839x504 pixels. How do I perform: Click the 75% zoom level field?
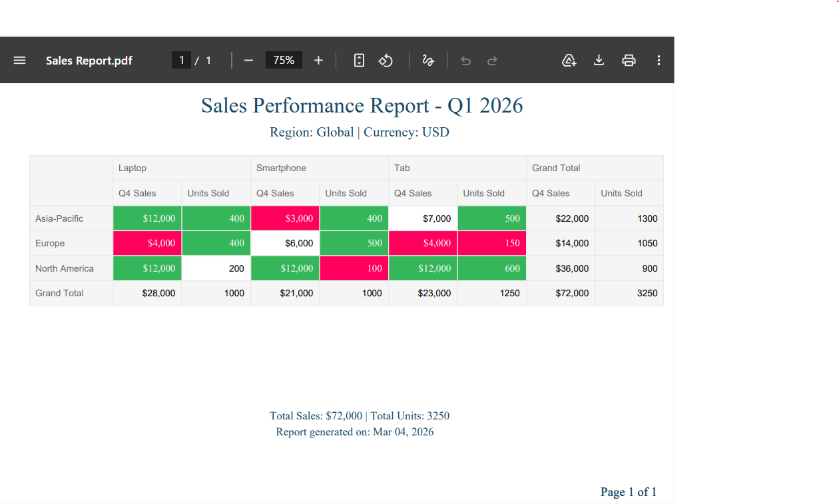coord(284,61)
